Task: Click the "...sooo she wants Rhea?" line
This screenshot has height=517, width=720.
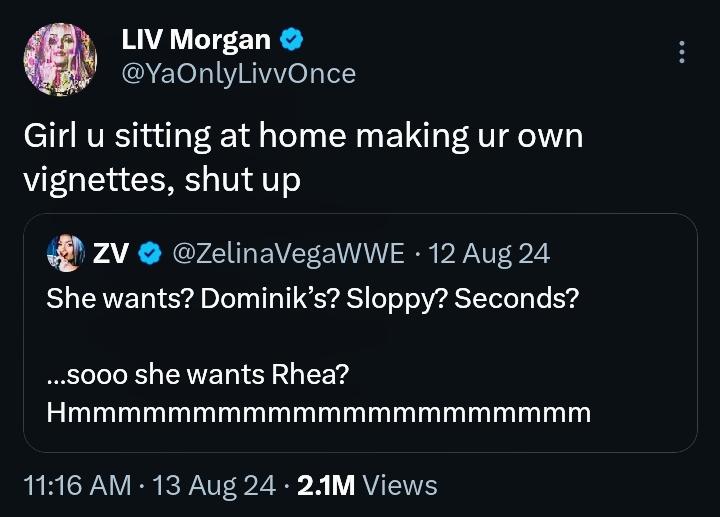Action: (x=198, y=375)
